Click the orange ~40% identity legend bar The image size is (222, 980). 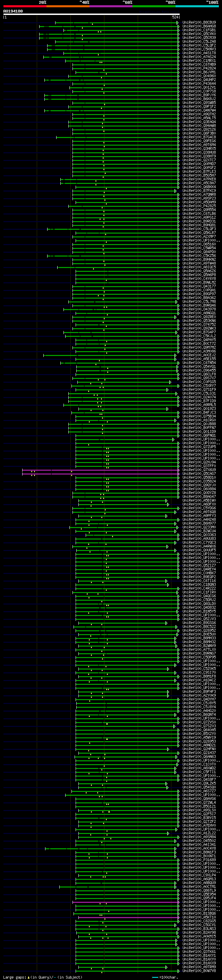tap(68, 6)
